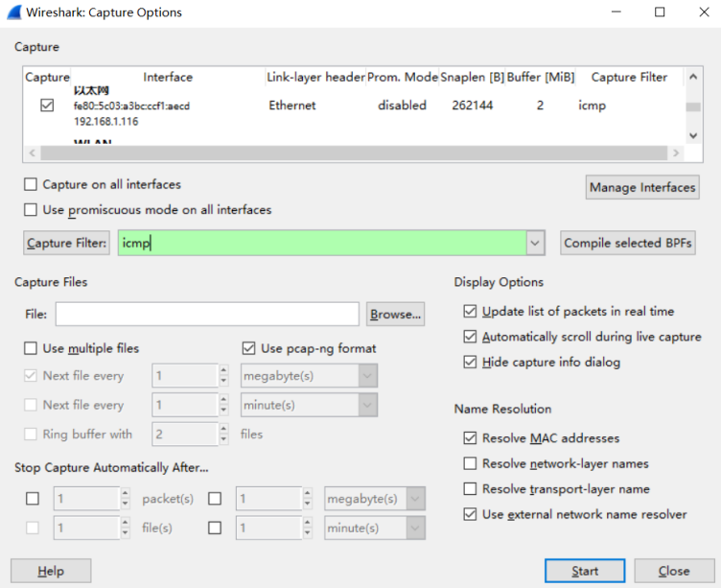The width and height of the screenshot is (721, 588).
Task: Open the stop-after minute(s) dropdown
Action: pyautogui.click(x=415, y=528)
